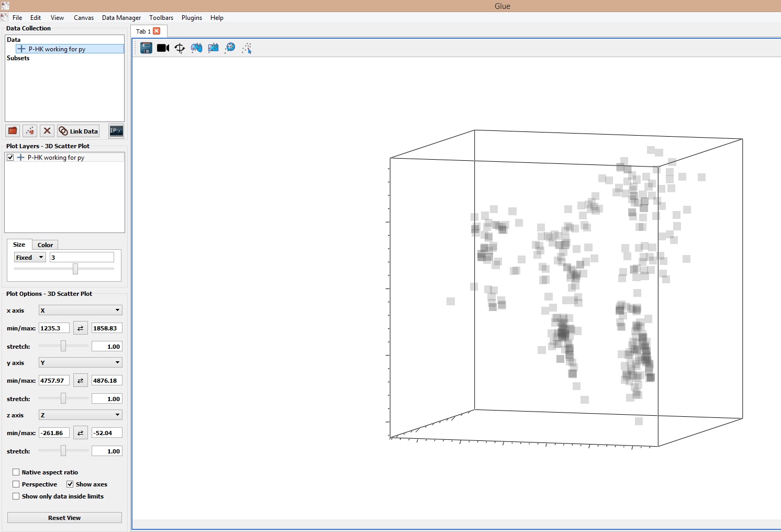Viewport: 781px width, 532px height.
Task: Uncheck Show axes
Action: (x=70, y=484)
